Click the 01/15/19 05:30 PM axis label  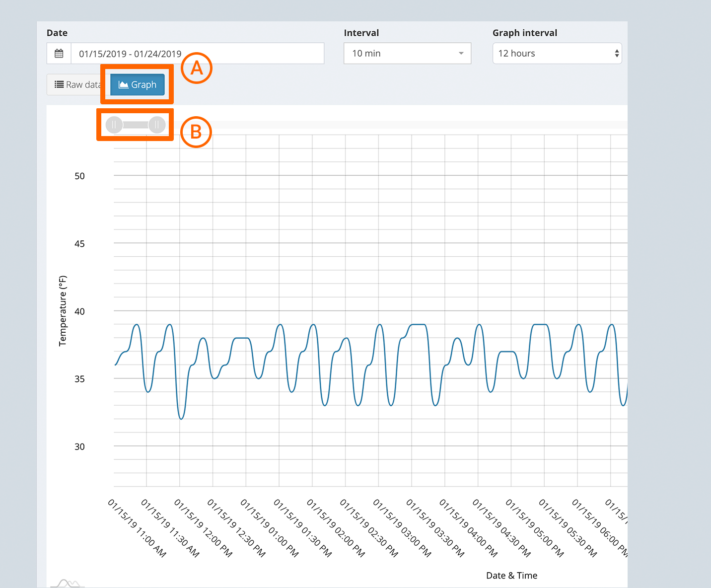[568, 528]
